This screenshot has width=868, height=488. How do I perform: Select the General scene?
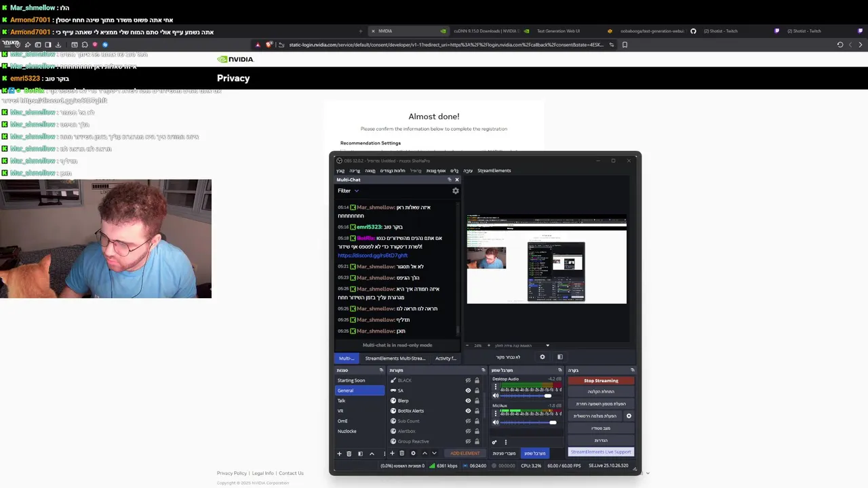[x=360, y=390]
